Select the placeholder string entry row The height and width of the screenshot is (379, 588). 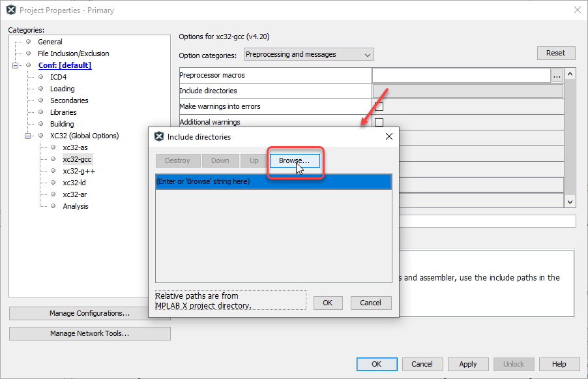(x=273, y=181)
